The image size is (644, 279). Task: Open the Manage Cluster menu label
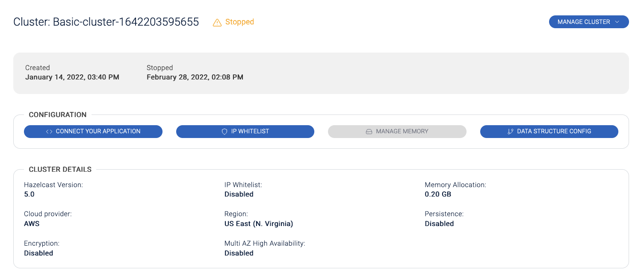coord(584,22)
